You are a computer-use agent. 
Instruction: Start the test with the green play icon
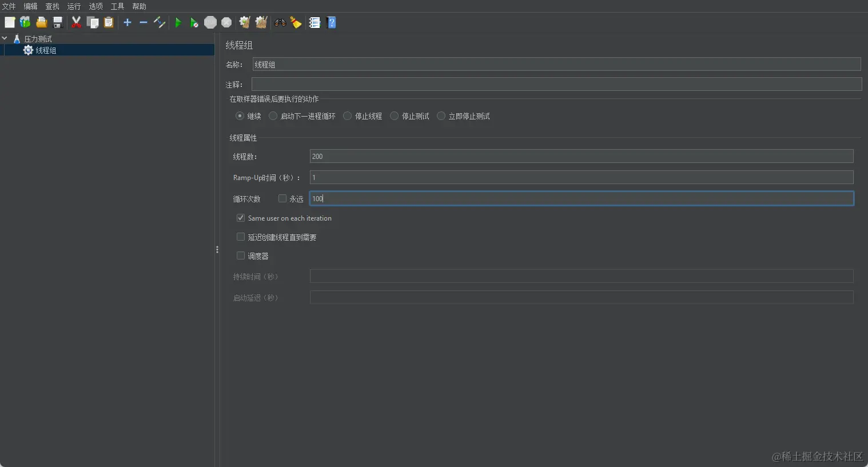click(178, 22)
